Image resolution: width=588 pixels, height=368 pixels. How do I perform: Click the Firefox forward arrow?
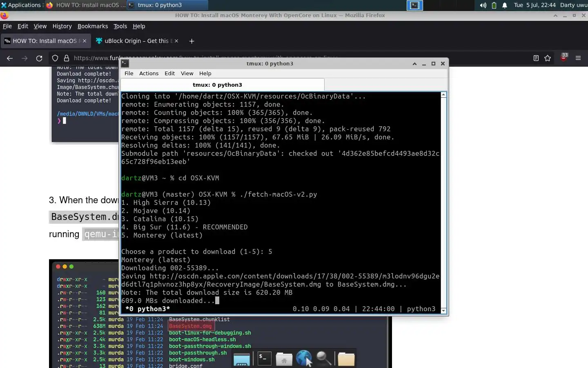(24, 58)
